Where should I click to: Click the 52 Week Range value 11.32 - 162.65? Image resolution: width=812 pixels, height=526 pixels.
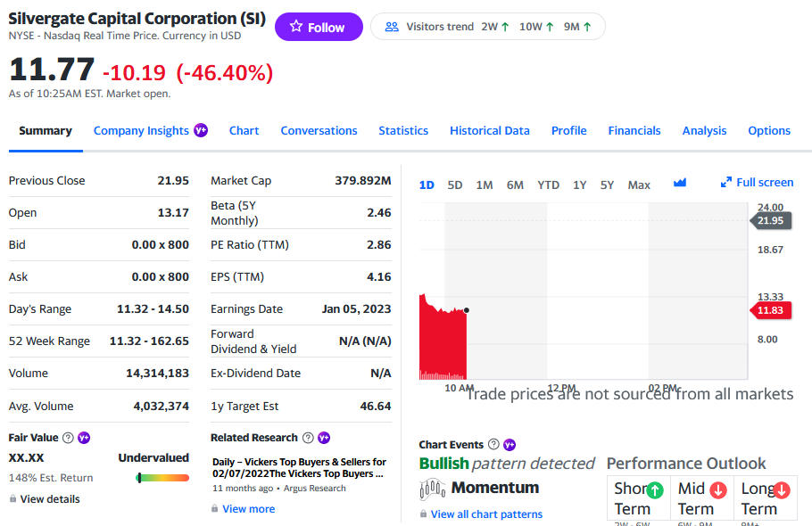[x=149, y=341]
